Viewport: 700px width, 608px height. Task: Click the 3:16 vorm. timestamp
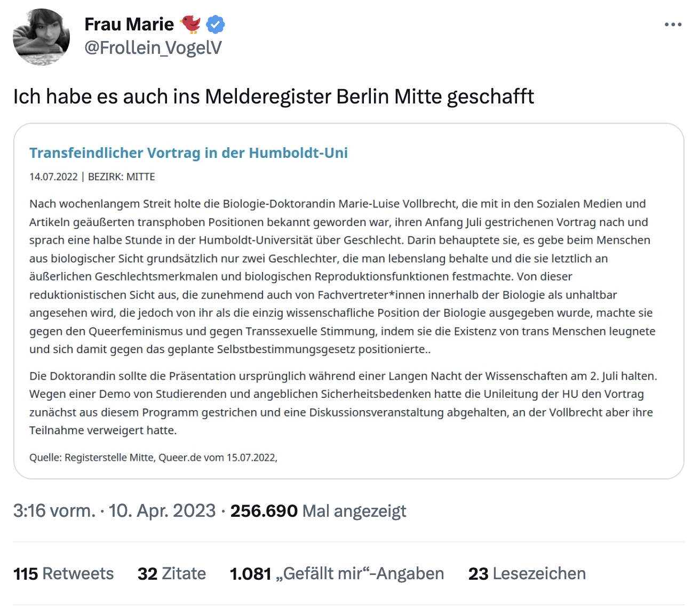point(54,511)
